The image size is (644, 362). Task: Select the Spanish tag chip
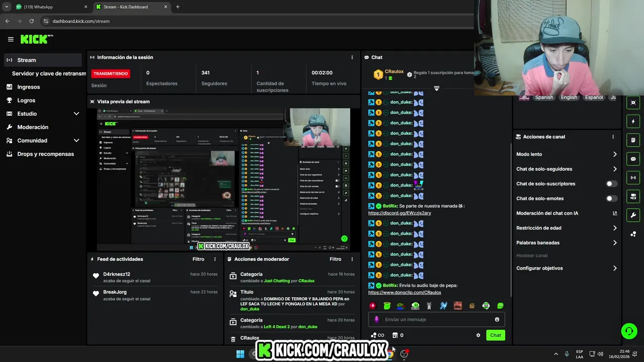(x=544, y=98)
